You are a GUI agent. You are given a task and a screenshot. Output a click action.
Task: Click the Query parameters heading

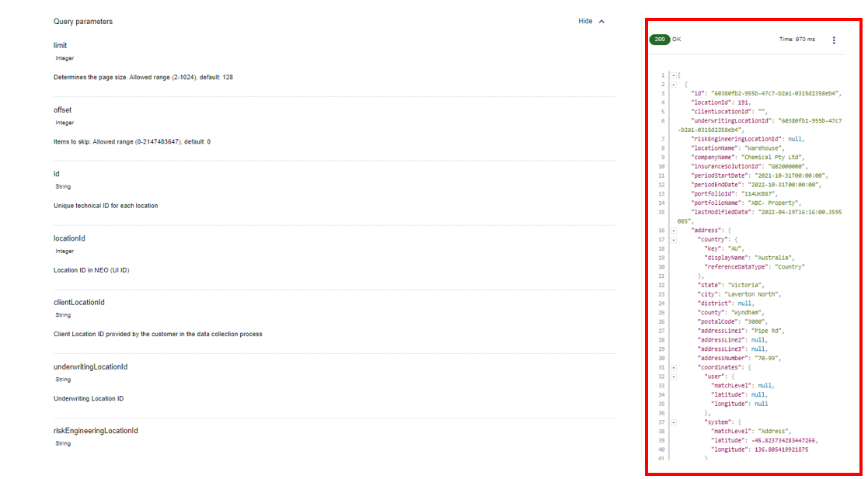pyautogui.click(x=83, y=22)
